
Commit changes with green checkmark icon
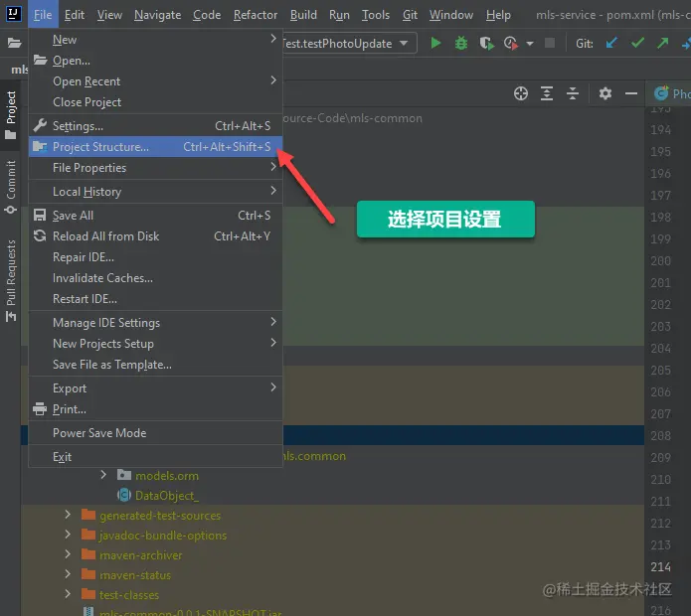pyautogui.click(x=637, y=43)
